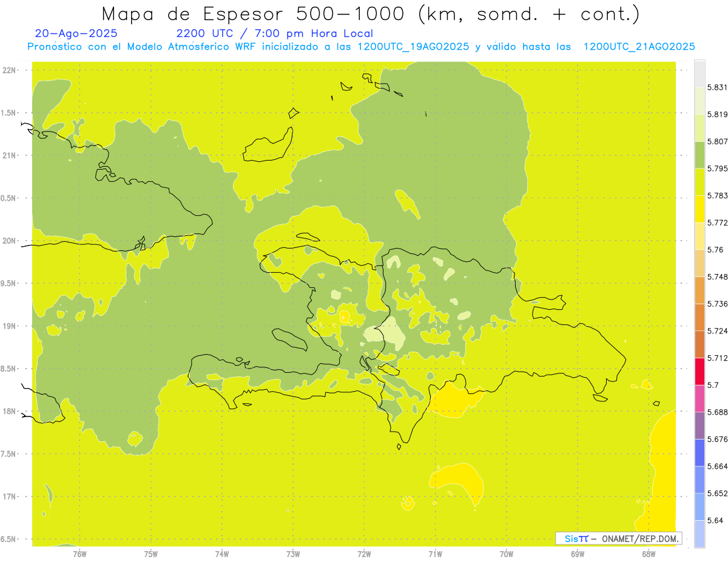
Task: Click the legend value 5.795
Action: 718,169
